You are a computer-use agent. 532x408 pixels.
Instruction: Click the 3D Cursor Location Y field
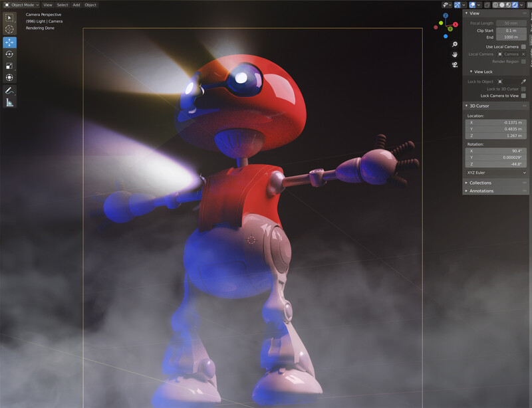[x=496, y=129]
